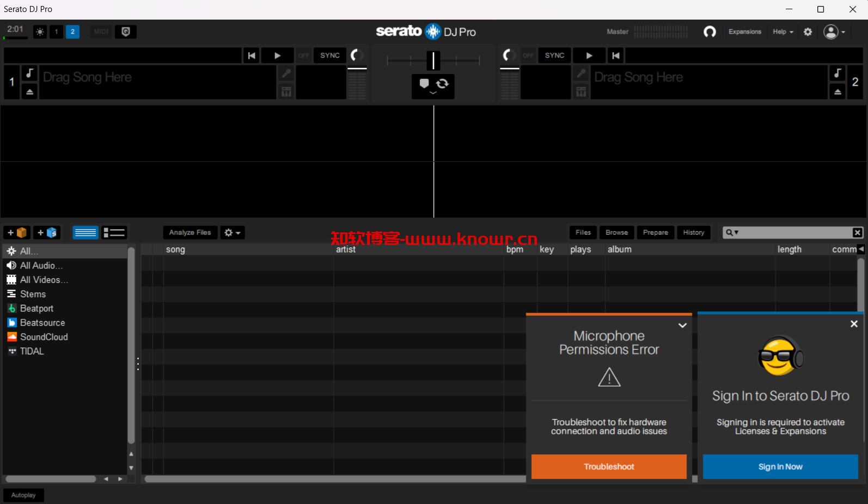
Task: Eject the track from deck 1
Action: pyautogui.click(x=30, y=91)
